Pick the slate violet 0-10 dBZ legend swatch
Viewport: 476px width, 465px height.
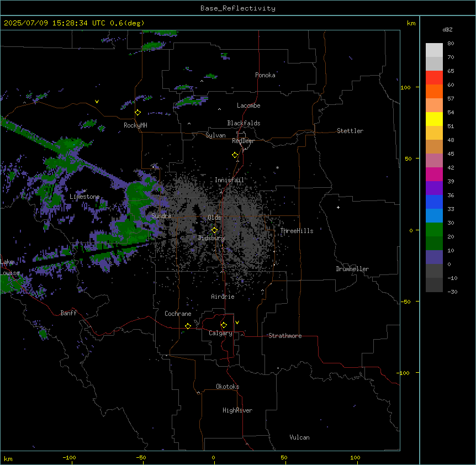[434, 257]
